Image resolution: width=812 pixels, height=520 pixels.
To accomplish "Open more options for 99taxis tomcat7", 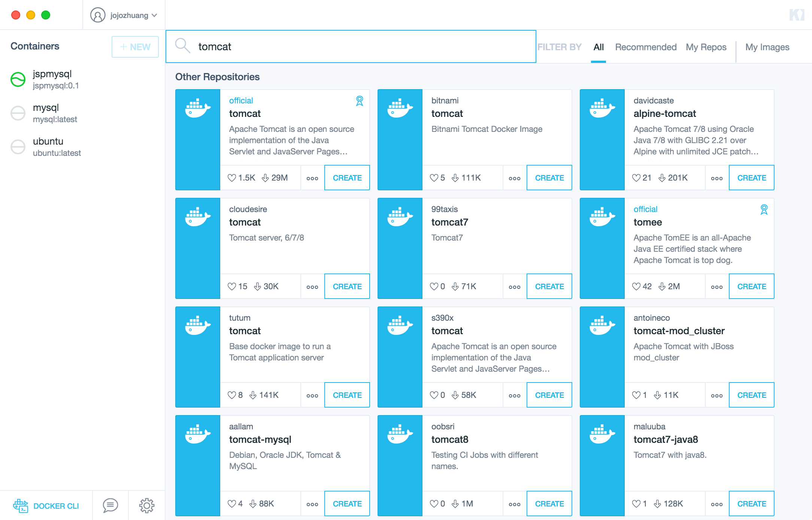I will pyautogui.click(x=515, y=287).
